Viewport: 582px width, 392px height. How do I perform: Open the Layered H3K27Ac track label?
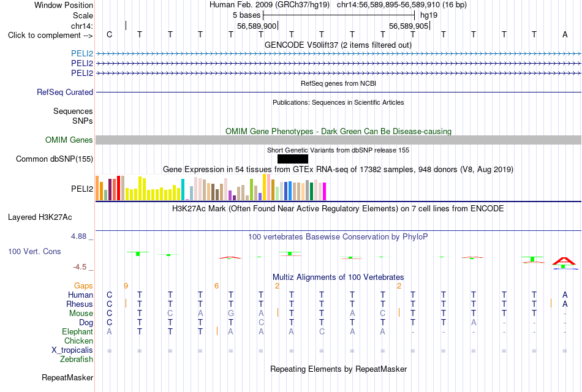40,217
